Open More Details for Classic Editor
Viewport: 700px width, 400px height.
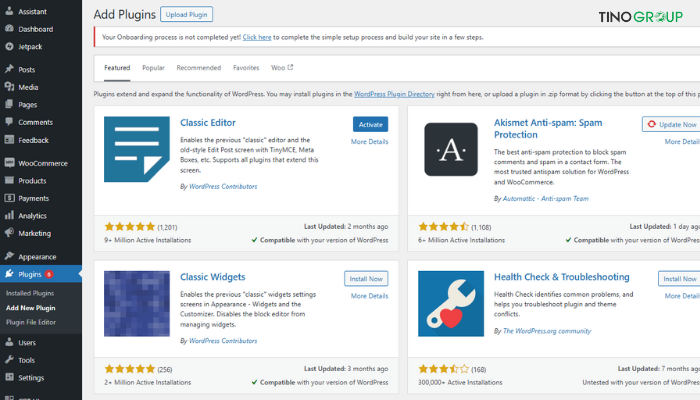coord(369,142)
